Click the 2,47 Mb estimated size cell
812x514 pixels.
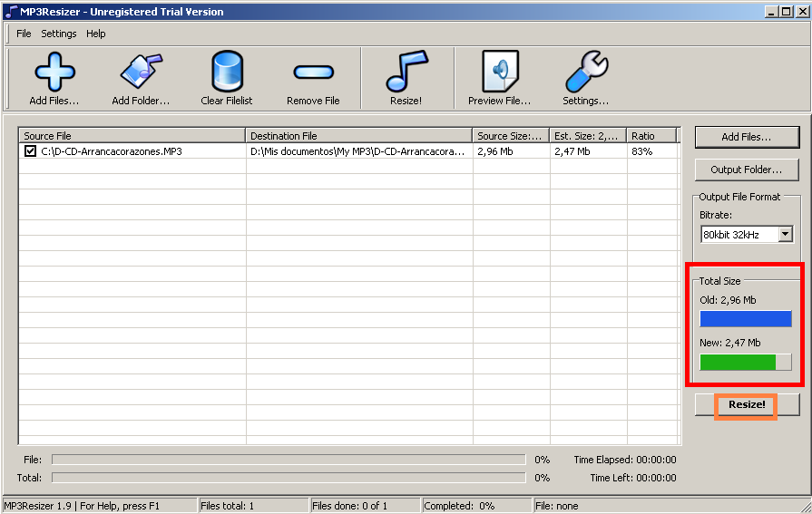[x=572, y=151]
